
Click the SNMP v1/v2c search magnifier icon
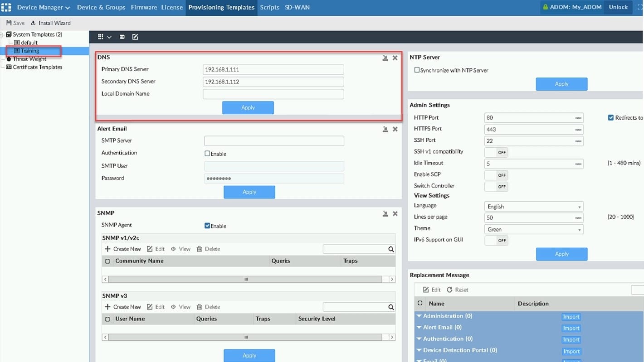391,249
